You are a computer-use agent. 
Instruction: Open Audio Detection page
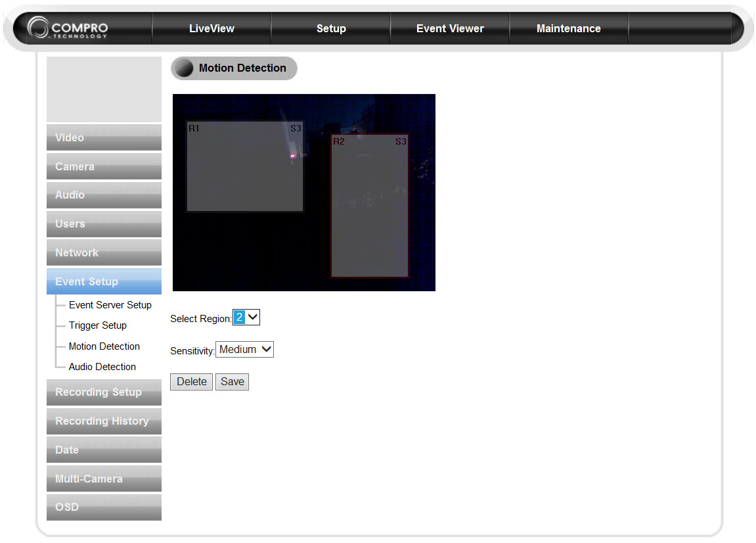point(102,367)
